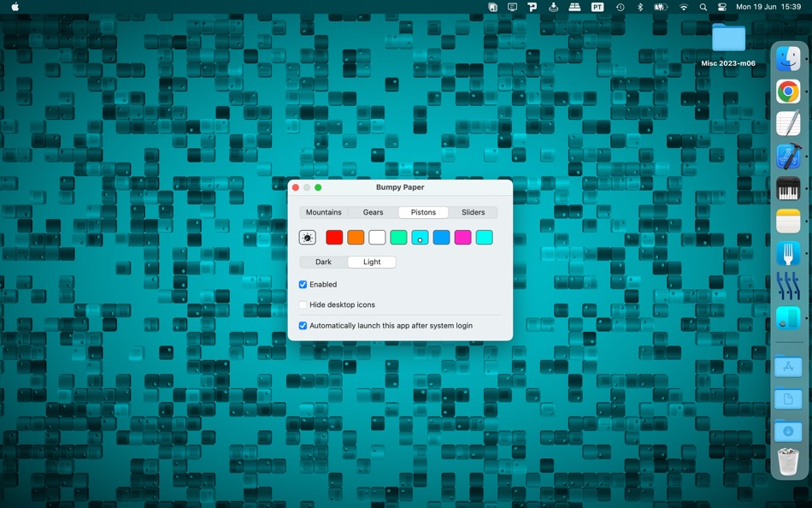Switch to the Mountains tab
The image size is (812, 508).
[324, 212]
